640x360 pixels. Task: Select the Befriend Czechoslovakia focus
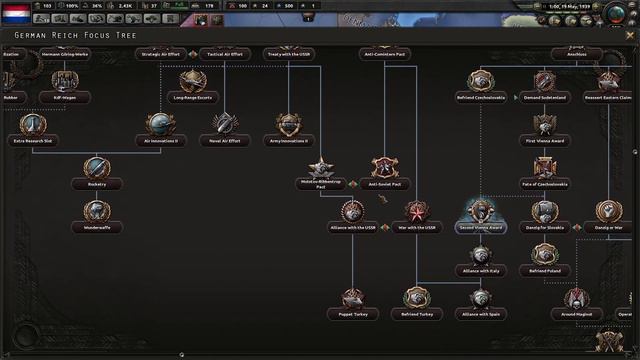point(481,86)
